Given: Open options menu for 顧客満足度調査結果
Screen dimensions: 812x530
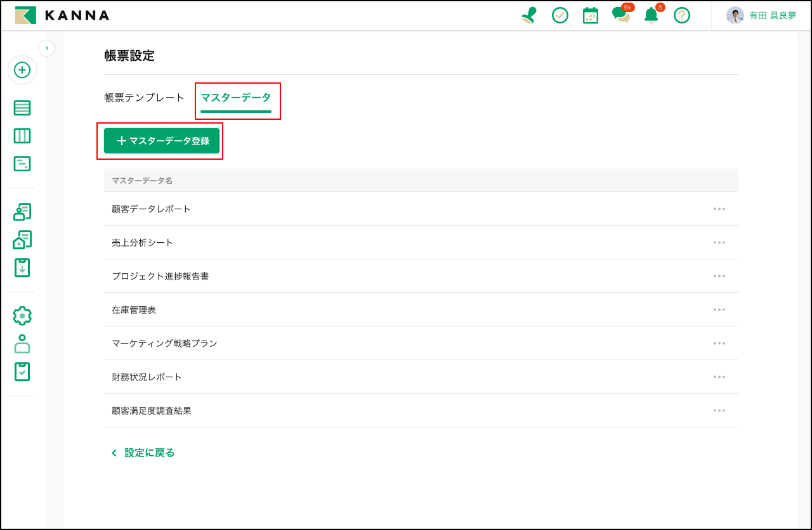Looking at the screenshot, I should coord(719,410).
